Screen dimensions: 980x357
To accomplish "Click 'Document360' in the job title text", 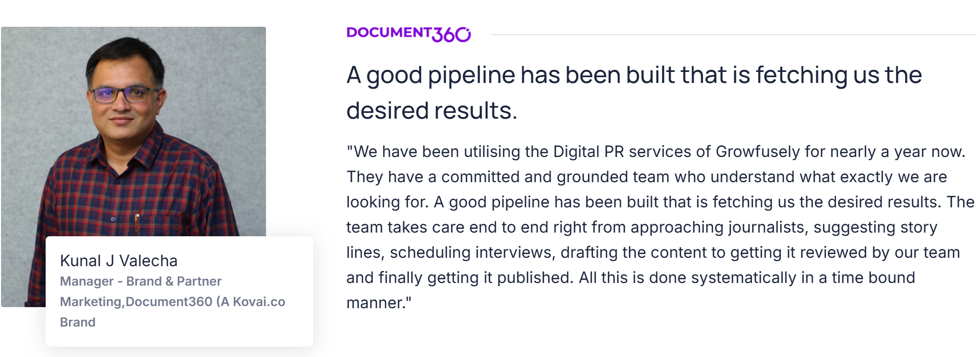I will tap(169, 302).
